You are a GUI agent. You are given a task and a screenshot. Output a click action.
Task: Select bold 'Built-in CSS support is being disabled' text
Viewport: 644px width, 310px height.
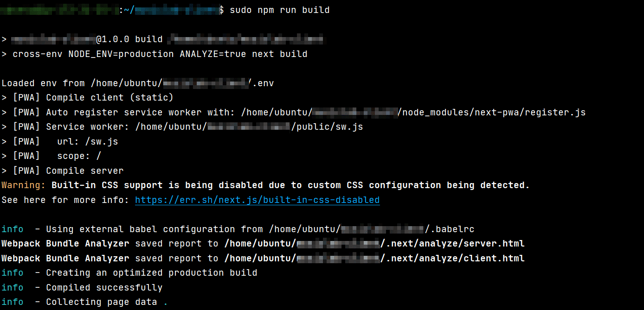pos(157,185)
